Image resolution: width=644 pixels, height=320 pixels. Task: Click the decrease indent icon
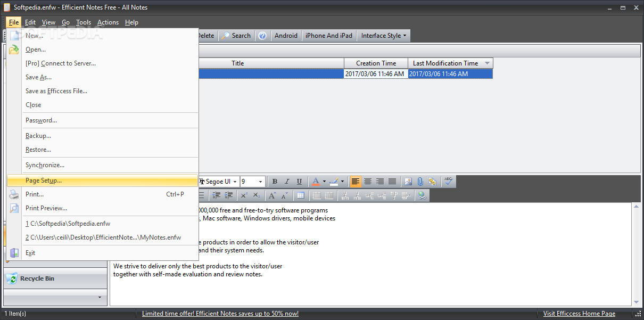point(217,195)
